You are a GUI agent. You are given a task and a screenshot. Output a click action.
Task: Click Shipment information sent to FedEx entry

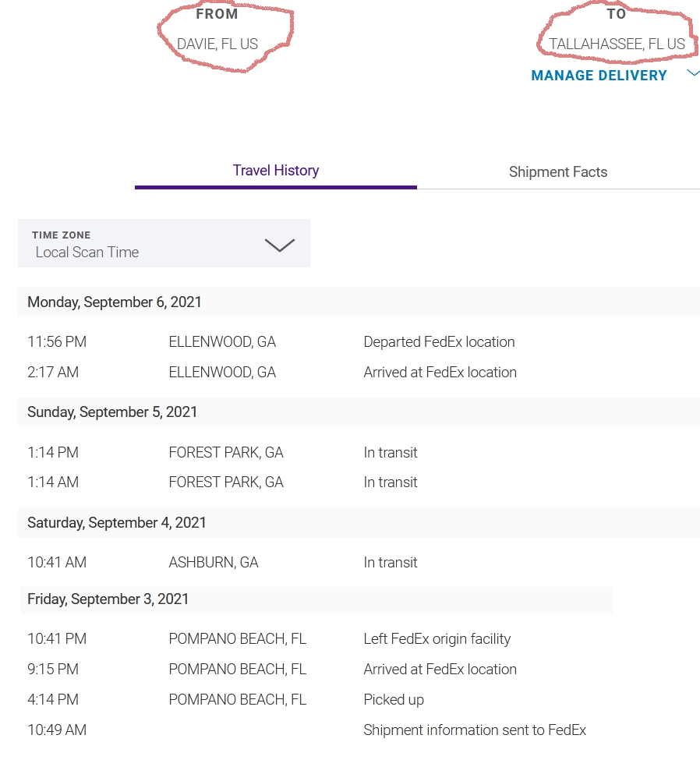click(474, 730)
